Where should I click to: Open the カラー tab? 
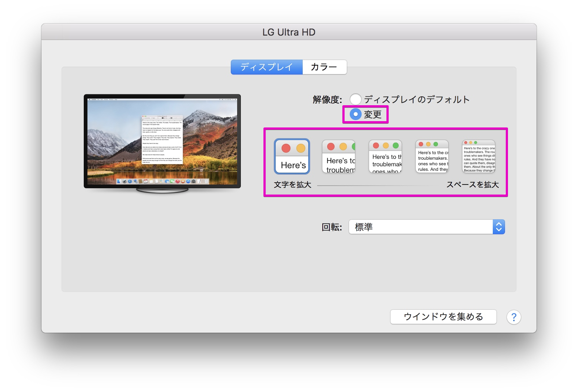324,67
